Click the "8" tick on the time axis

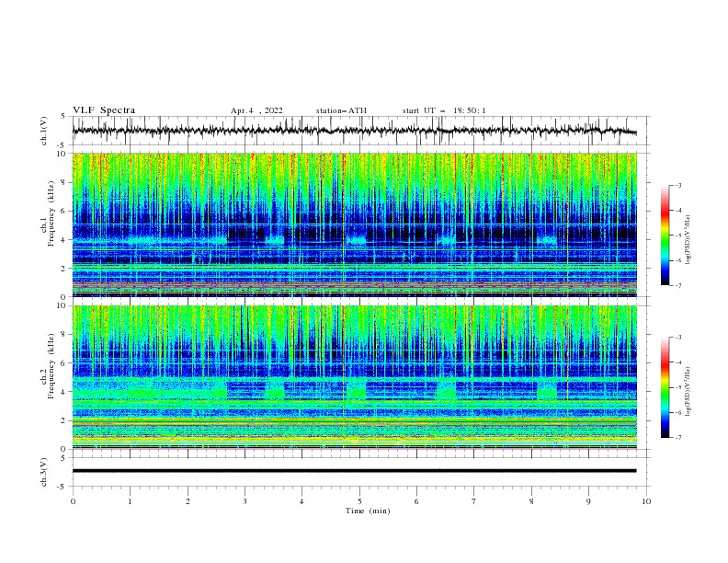tap(531, 501)
